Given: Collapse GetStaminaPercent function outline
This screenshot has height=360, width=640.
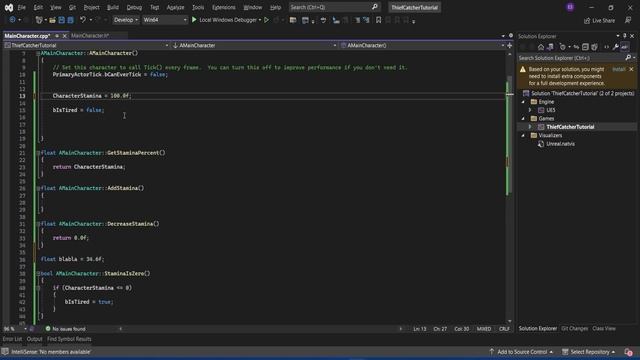Looking at the screenshot, I should pos(38,153).
